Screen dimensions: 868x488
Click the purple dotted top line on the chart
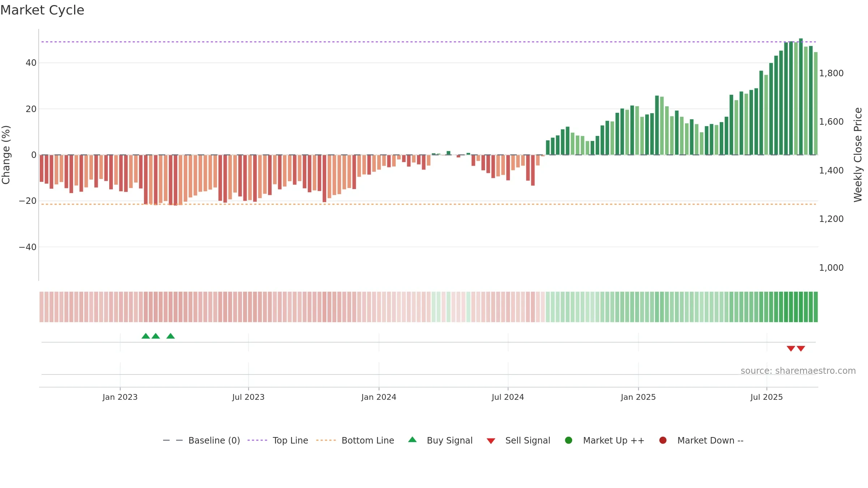pyautogui.click(x=429, y=42)
